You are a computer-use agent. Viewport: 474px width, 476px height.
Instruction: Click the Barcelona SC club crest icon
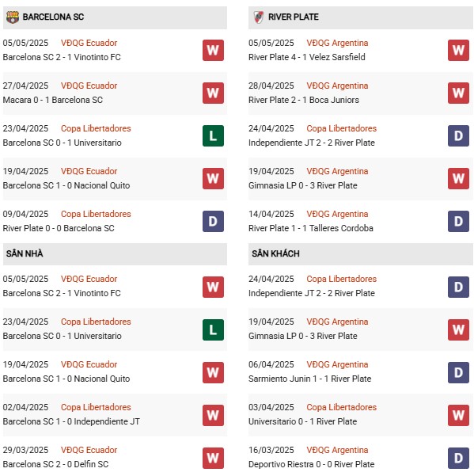point(13,17)
